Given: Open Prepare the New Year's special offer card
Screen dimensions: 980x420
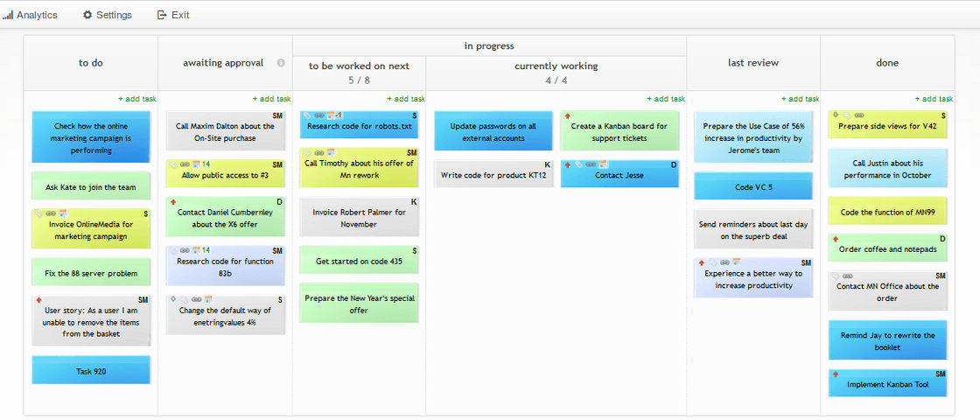Looking at the screenshot, I should pyautogui.click(x=360, y=303).
